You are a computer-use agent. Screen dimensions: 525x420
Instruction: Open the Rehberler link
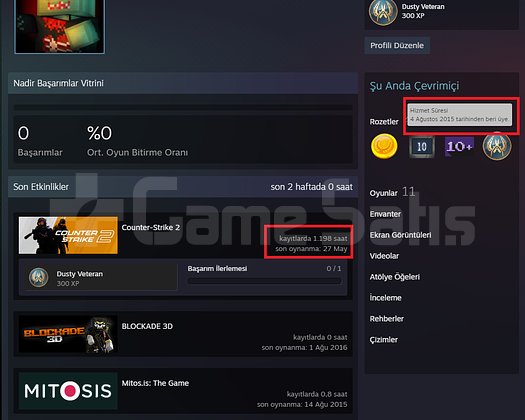pyautogui.click(x=386, y=319)
